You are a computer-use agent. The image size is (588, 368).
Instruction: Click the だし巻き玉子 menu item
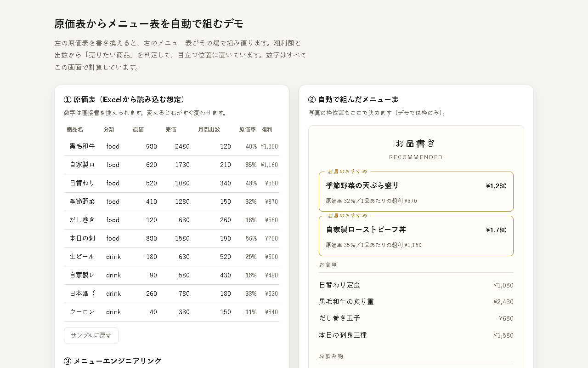coord(416,318)
